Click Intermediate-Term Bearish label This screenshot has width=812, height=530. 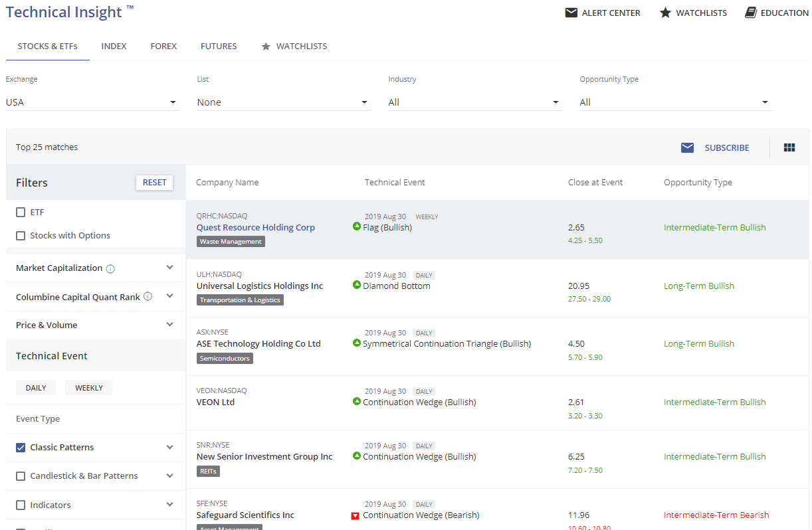point(716,515)
